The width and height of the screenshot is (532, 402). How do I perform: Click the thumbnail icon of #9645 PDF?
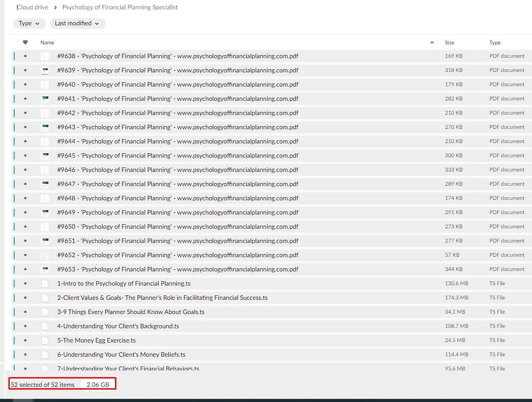(45, 155)
